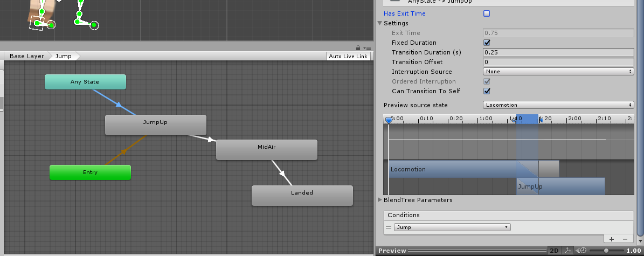Viewport: 644px width, 256px height.
Task: Click the preview speed clock icon
Action: 581,251
